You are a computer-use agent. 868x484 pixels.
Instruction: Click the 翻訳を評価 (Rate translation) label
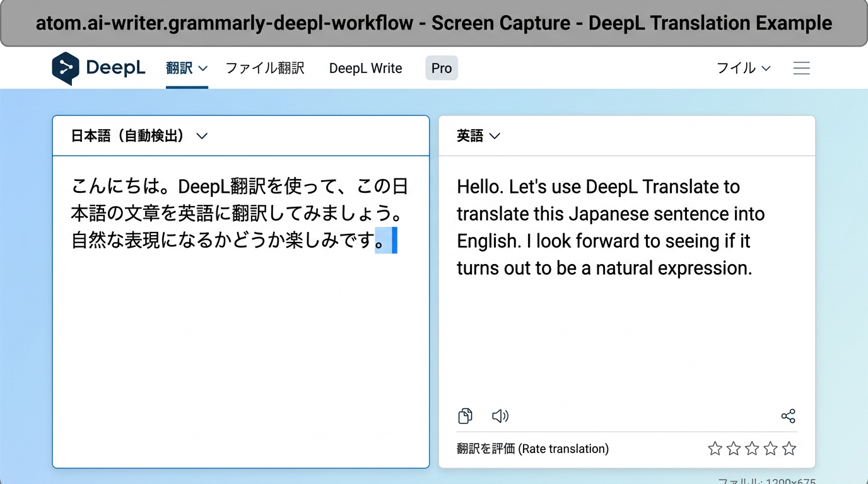(532, 449)
